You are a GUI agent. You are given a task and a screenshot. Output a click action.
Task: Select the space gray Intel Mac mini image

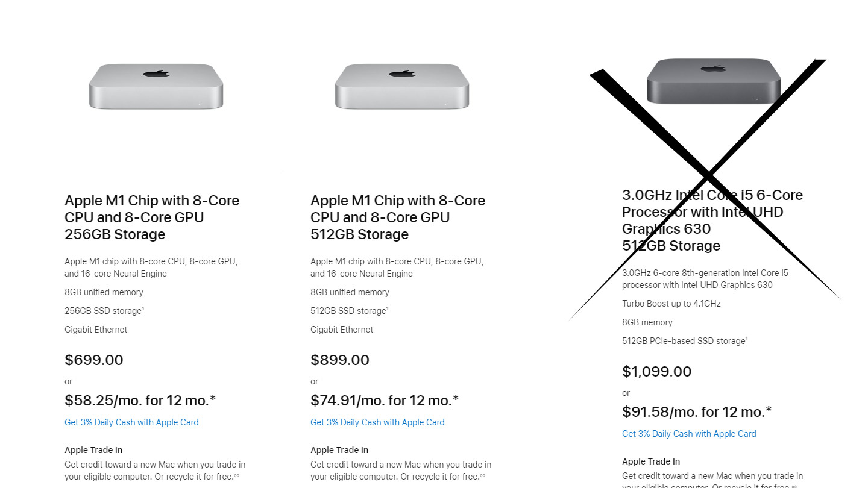click(714, 81)
